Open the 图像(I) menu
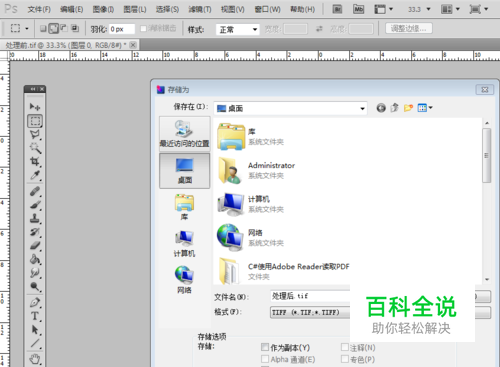Image resolution: width=500 pixels, height=367 pixels. (103, 9)
